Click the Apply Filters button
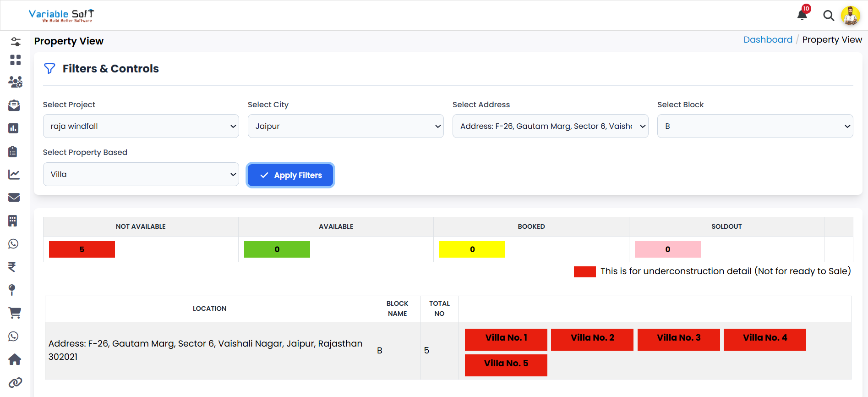Viewport: 868px width, 397px height. tap(290, 175)
